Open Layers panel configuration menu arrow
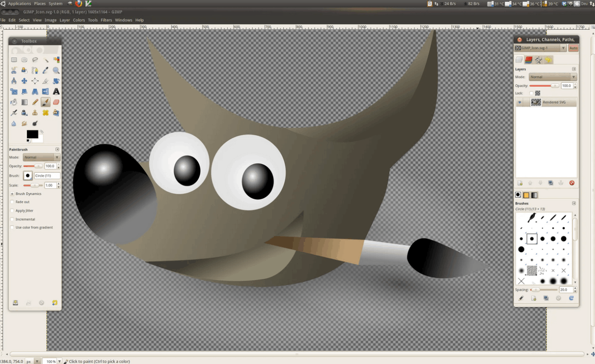This screenshot has height=364, width=595. pyautogui.click(x=574, y=69)
